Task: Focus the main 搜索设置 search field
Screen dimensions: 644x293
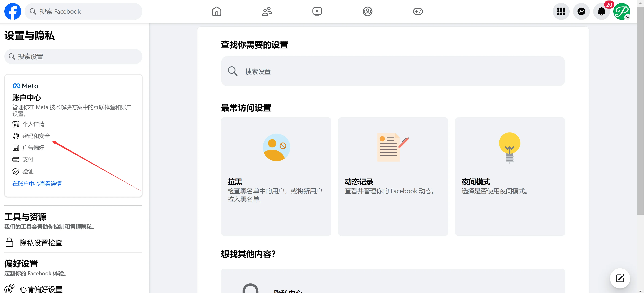Action: (x=393, y=71)
